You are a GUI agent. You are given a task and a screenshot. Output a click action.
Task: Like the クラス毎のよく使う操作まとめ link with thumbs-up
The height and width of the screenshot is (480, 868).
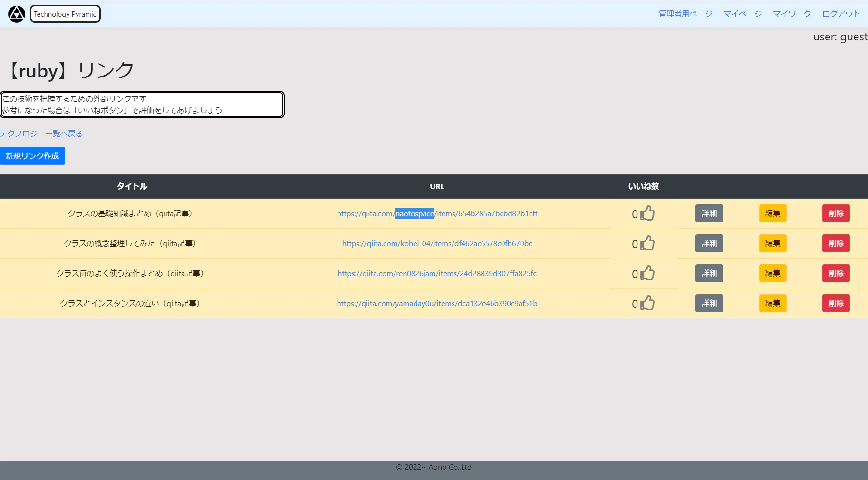coord(647,273)
